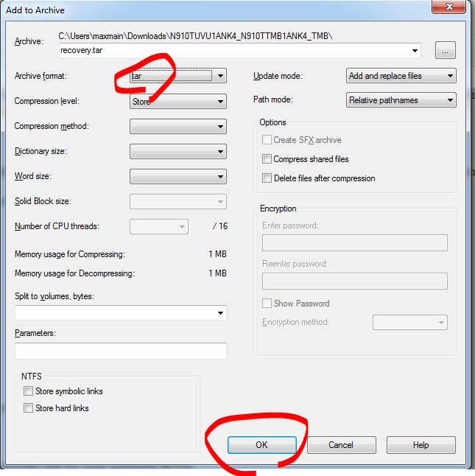This screenshot has width=475, height=476.
Task: Enable Store symbolic links checkbox
Action: click(x=28, y=391)
